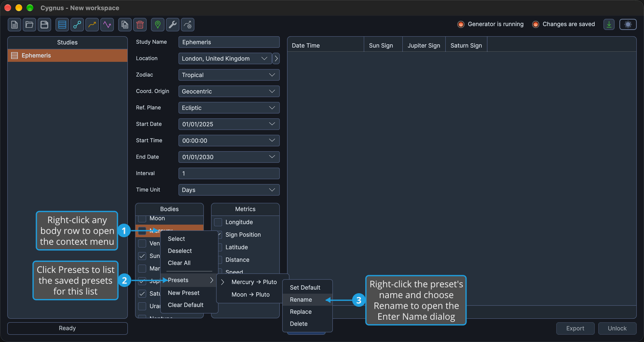This screenshot has width=644, height=342.
Task: Click the cyan connected nodes icon
Action: (x=77, y=25)
